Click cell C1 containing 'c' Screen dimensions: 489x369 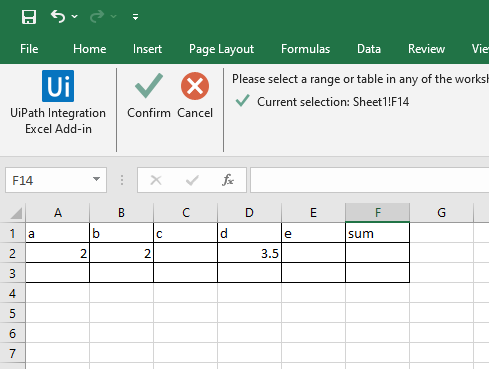pyautogui.click(x=186, y=233)
